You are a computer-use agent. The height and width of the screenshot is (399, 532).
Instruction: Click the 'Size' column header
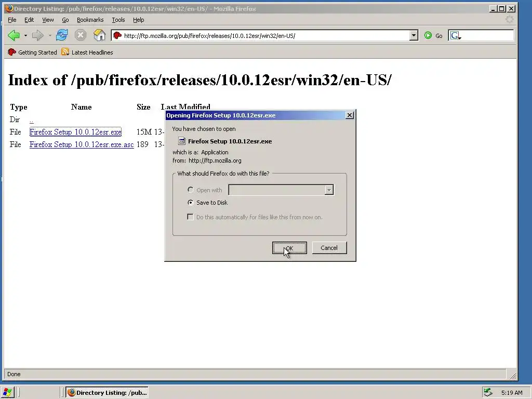point(143,107)
